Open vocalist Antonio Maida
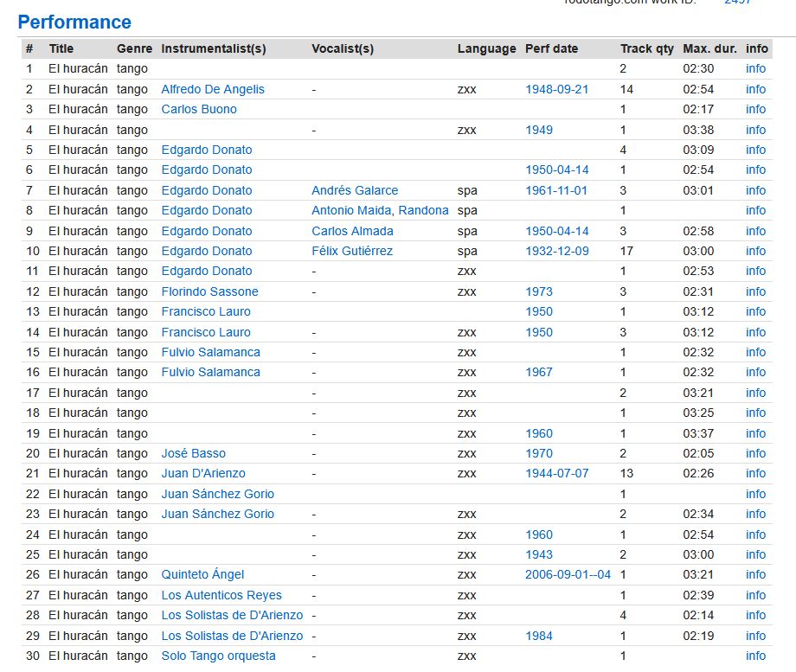 [352, 210]
